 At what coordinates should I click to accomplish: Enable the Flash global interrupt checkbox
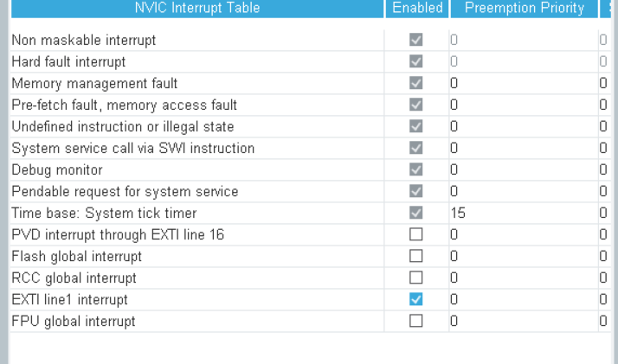(415, 256)
